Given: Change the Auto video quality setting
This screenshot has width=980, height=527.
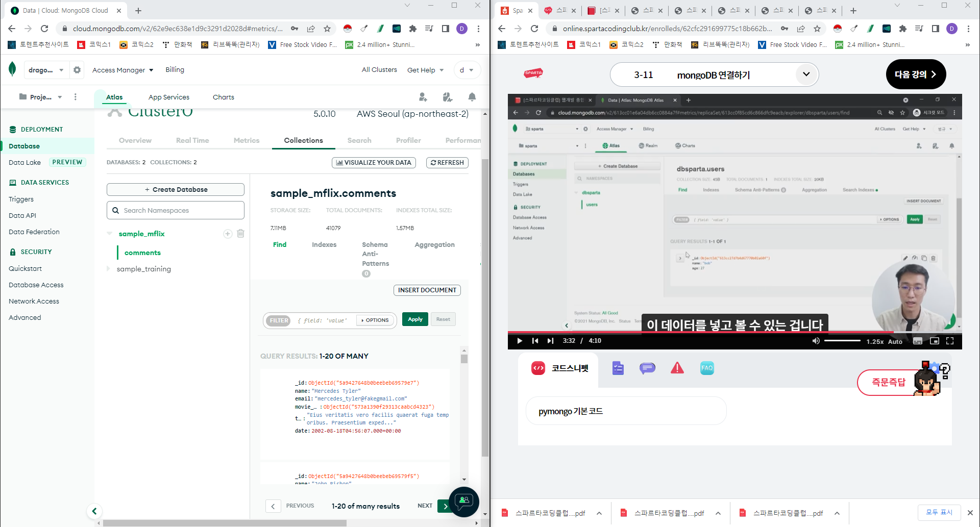Looking at the screenshot, I should tap(895, 341).
